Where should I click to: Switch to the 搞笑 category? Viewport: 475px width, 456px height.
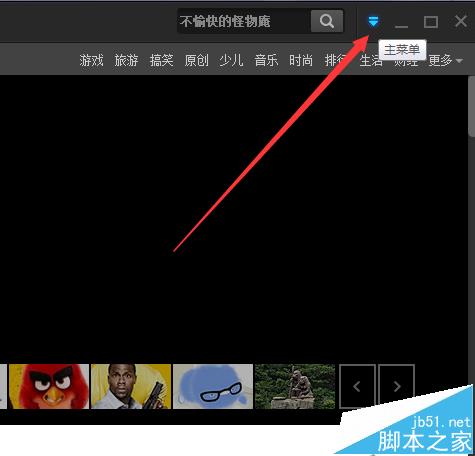pyautogui.click(x=161, y=61)
